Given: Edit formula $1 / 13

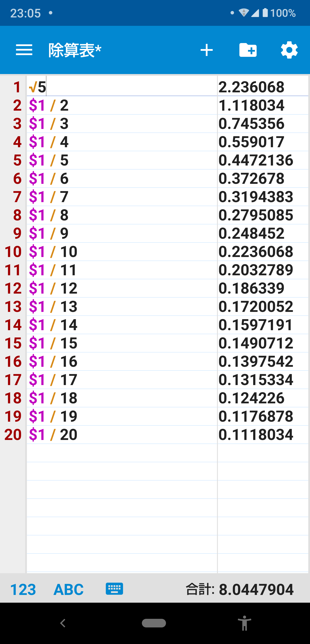Looking at the screenshot, I should 122,306.
